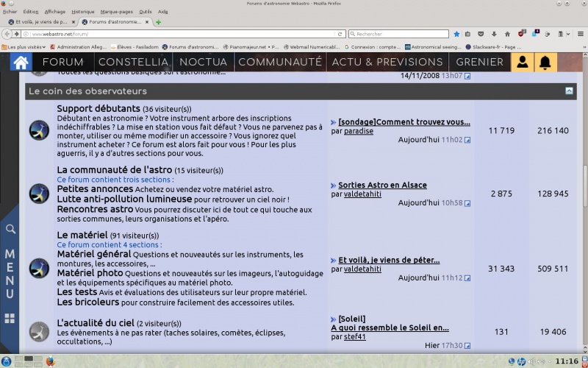Close the 'Et voilà, je viens de p...' tab
588x368 pixels.
click(x=73, y=22)
